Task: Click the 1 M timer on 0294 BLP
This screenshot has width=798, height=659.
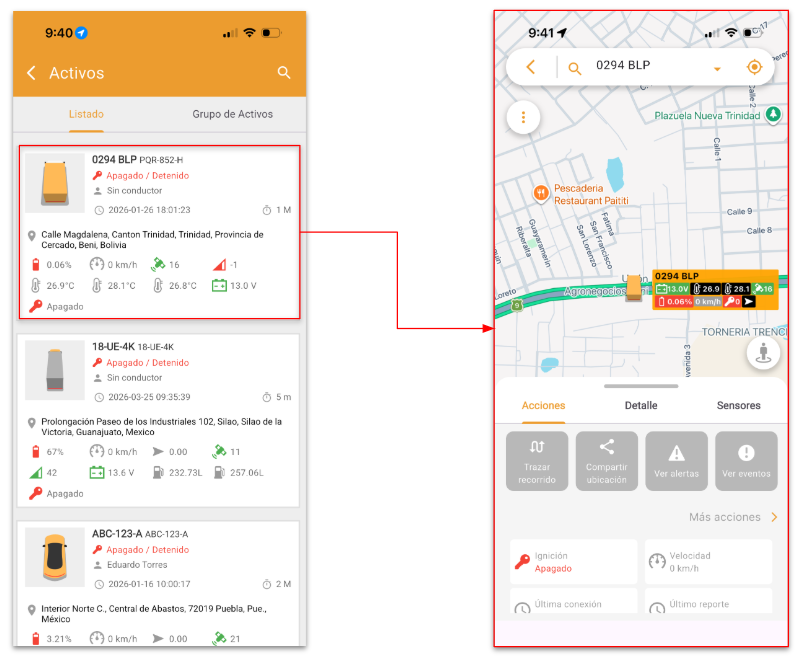Action: click(x=277, y=210)
